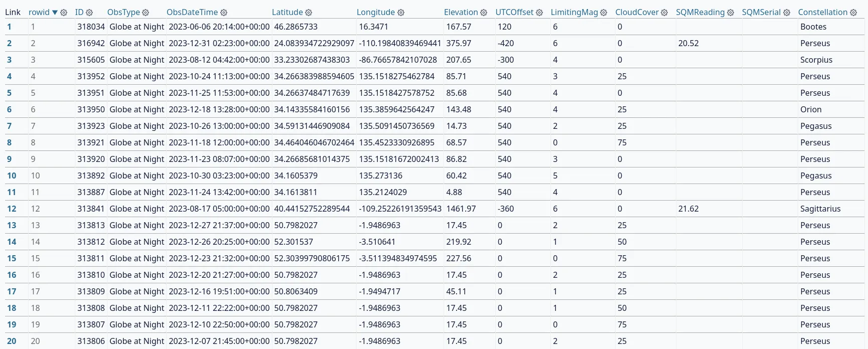Open row link 3
The width and height of the screenshot is (868, 349).
tap(9, 60)
